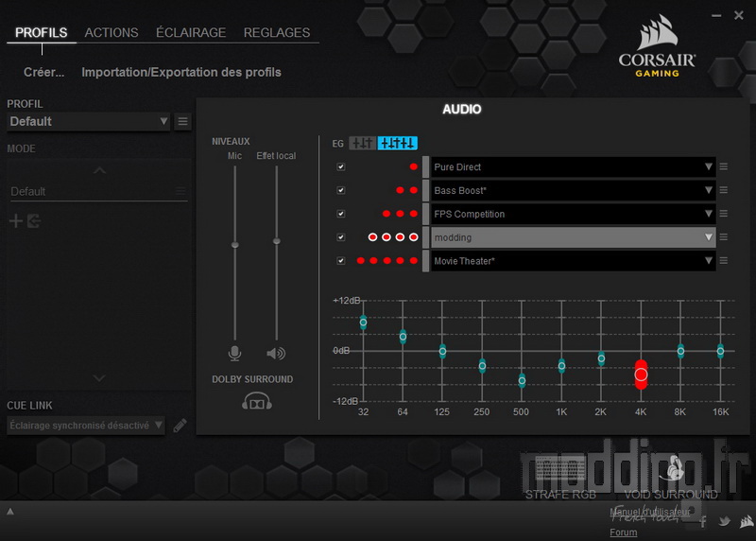
Task: Click the 8K equalizer band handle
Action: (680, 351)
